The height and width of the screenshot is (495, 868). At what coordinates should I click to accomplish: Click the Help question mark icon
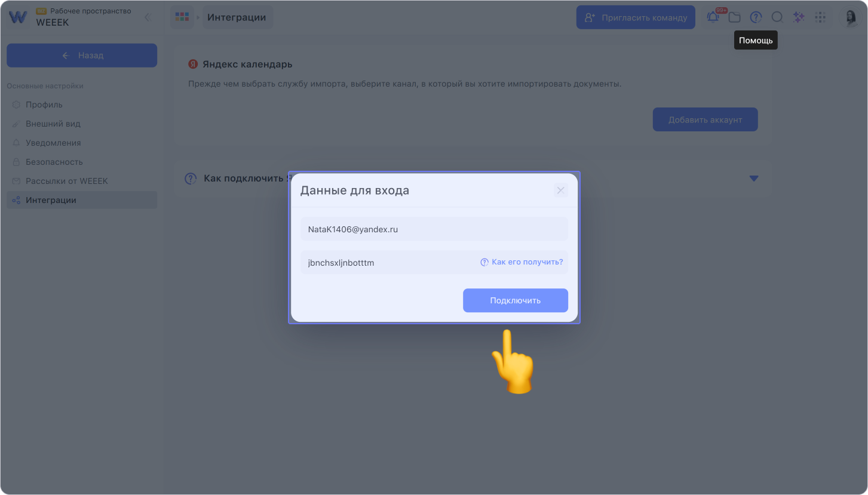pos(756,17)
